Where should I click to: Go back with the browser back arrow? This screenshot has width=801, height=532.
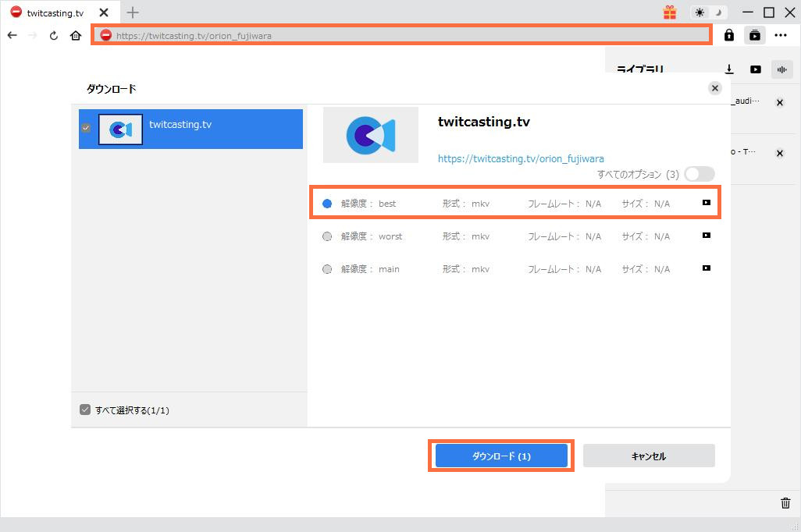click(x=12, y=35)
